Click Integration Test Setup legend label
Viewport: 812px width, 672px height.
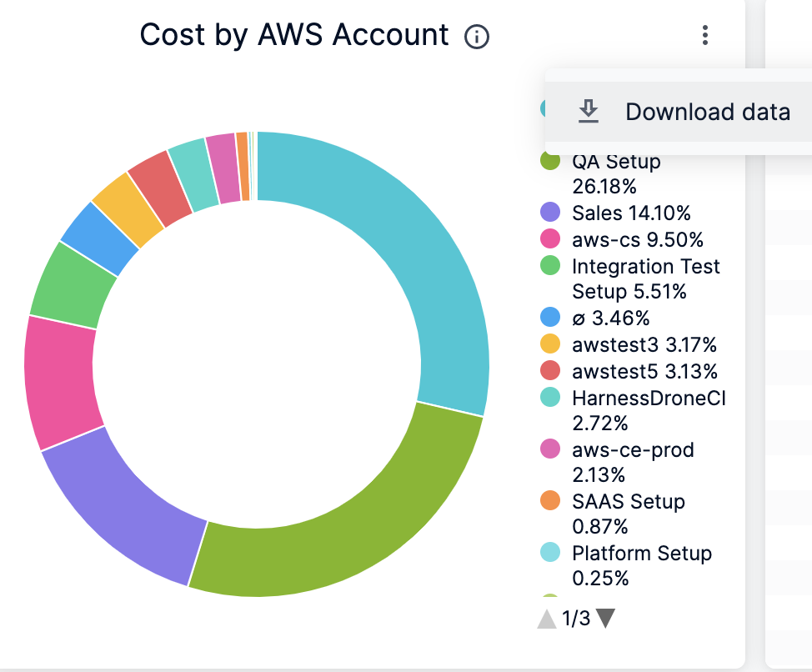[645, 267]
